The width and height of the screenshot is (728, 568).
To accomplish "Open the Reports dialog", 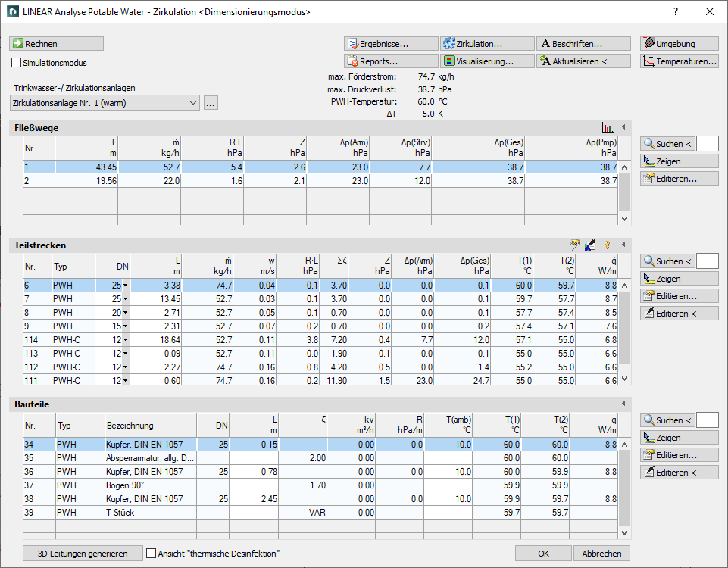I will point(391,61).
